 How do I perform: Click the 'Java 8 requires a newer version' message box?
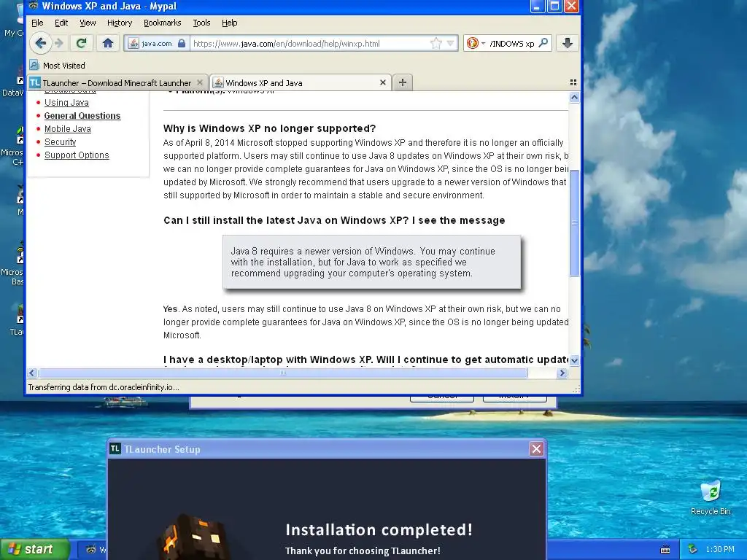click(371, 262)
